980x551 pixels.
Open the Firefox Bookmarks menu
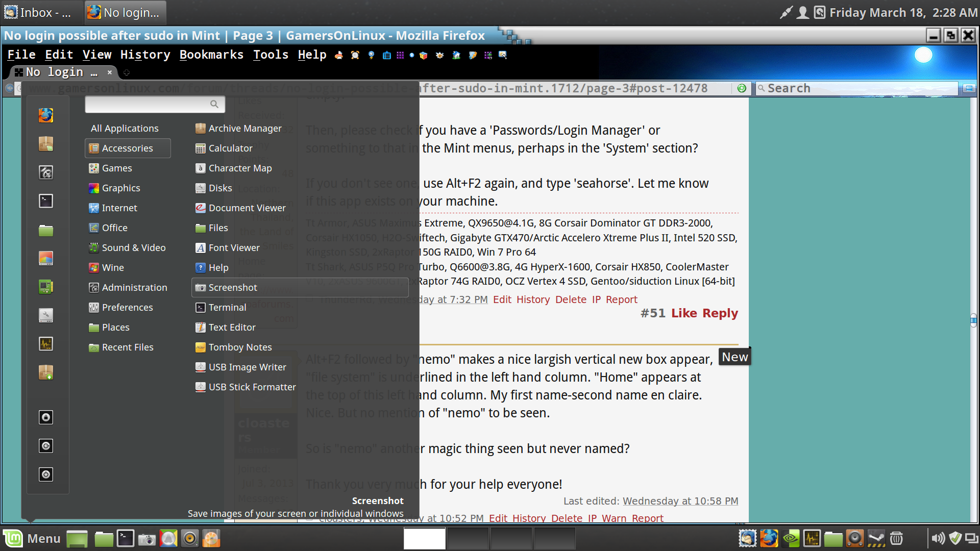pyautogui.click(x=211, y=55)
